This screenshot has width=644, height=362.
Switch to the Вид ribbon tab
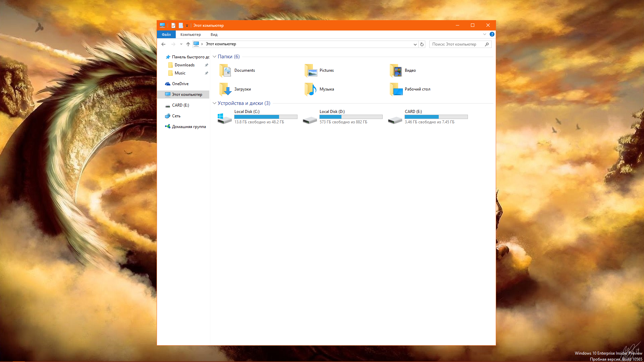tap(214, 35)
